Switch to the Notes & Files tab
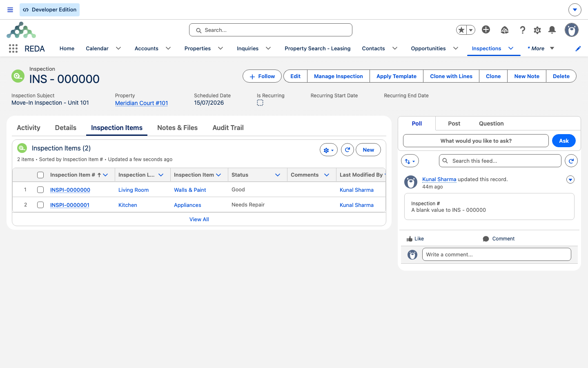This screenshot has width=588, height=368. tap(177, 128)
